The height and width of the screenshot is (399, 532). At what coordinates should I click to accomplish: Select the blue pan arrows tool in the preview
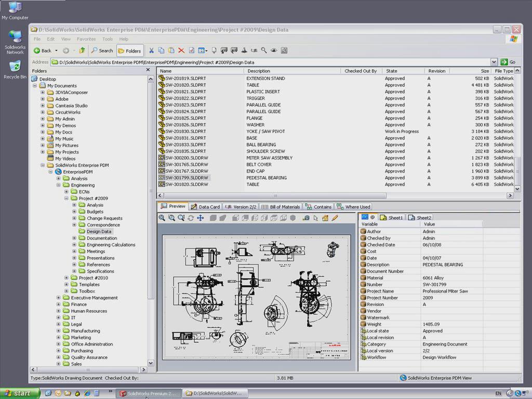pos(200,218)
